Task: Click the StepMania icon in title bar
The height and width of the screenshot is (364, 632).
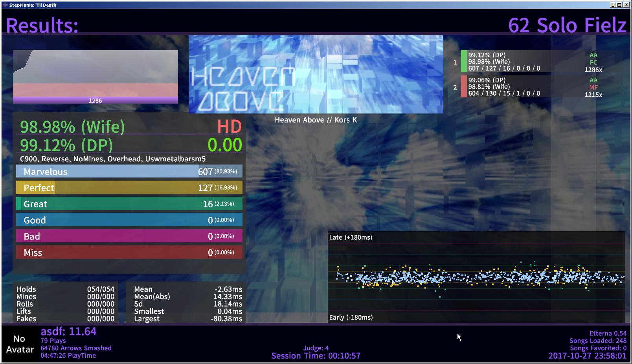Action: [5, 5]
